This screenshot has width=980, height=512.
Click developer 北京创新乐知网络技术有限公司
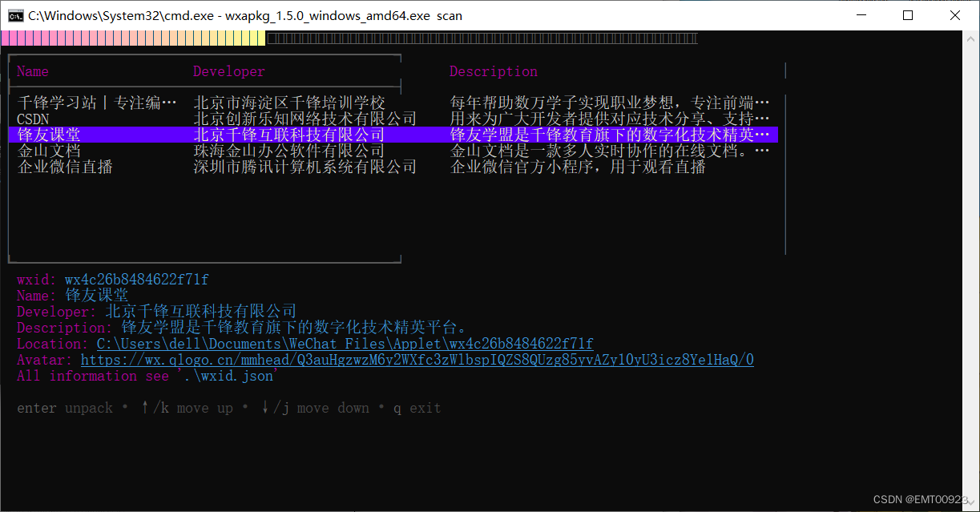(x=305, y=119)
